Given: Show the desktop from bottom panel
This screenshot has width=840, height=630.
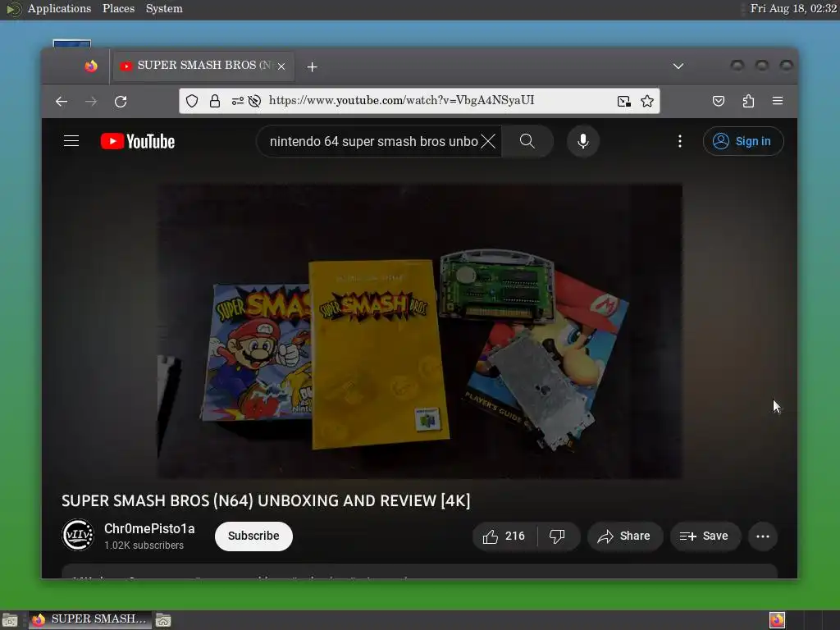Looking at the screenshot, I should point(10,620).
